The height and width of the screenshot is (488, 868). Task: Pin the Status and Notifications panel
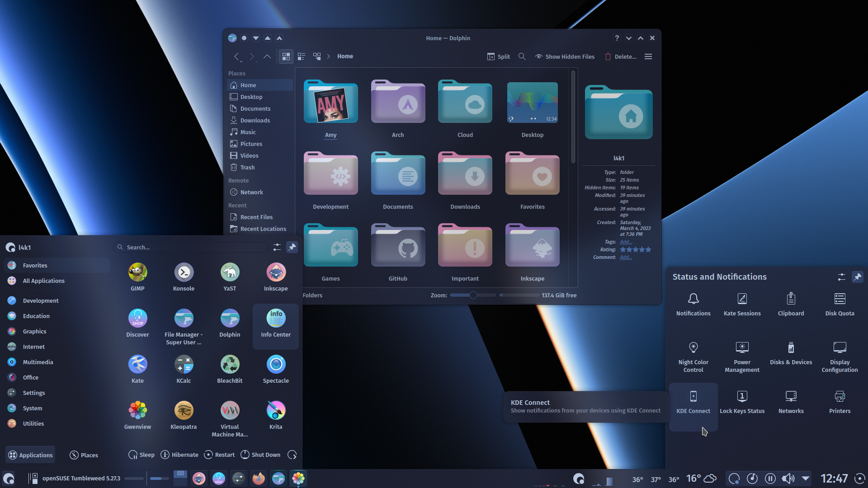click(857, 277)
